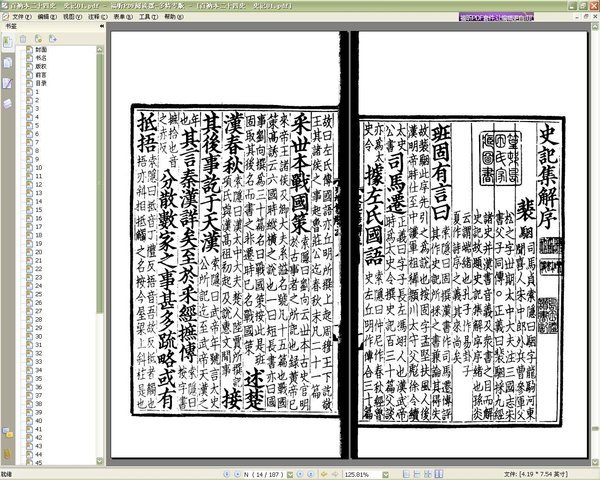Open the 编辑(E) menu
This screenshot has width=600, height=480.
47,17
